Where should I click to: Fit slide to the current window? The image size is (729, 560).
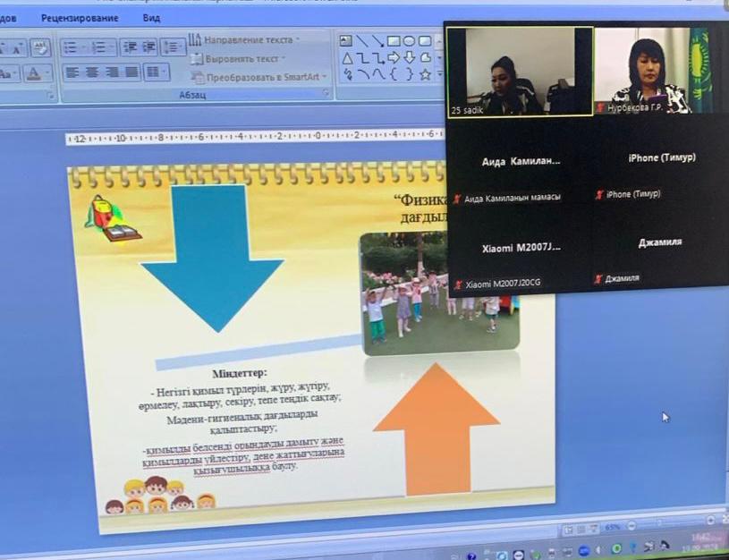pos(725,519)
